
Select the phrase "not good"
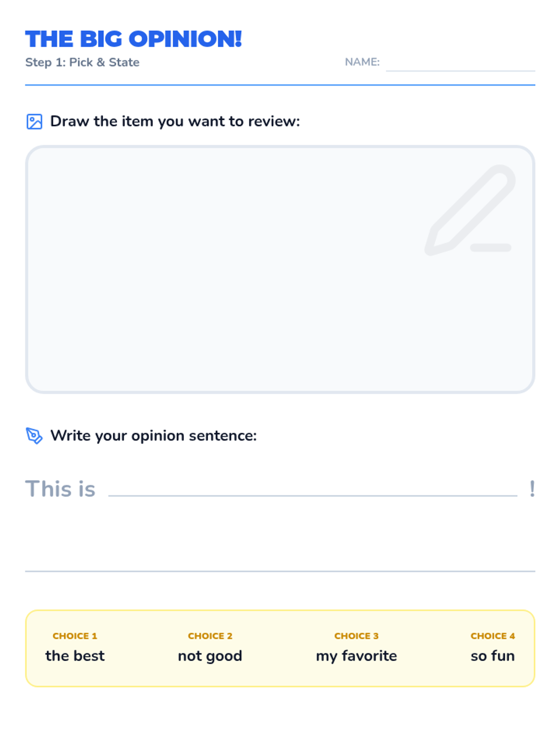[210, 656]
